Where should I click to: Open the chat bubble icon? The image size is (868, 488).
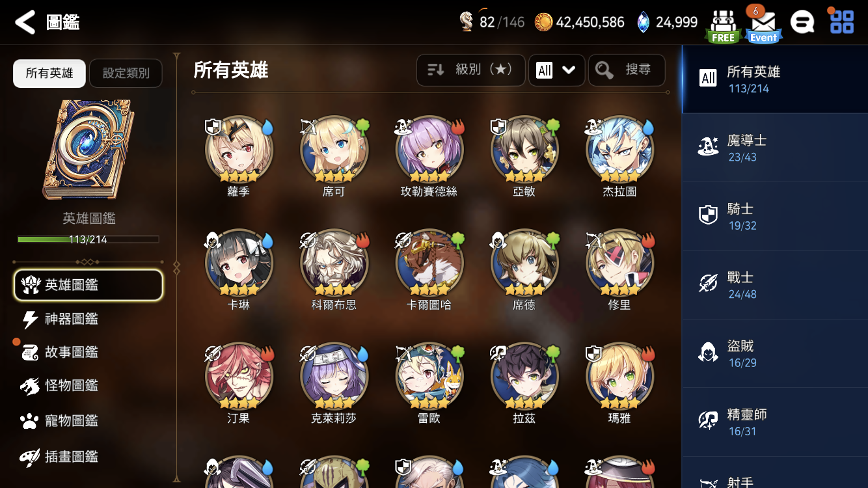(x=802, y=22)
